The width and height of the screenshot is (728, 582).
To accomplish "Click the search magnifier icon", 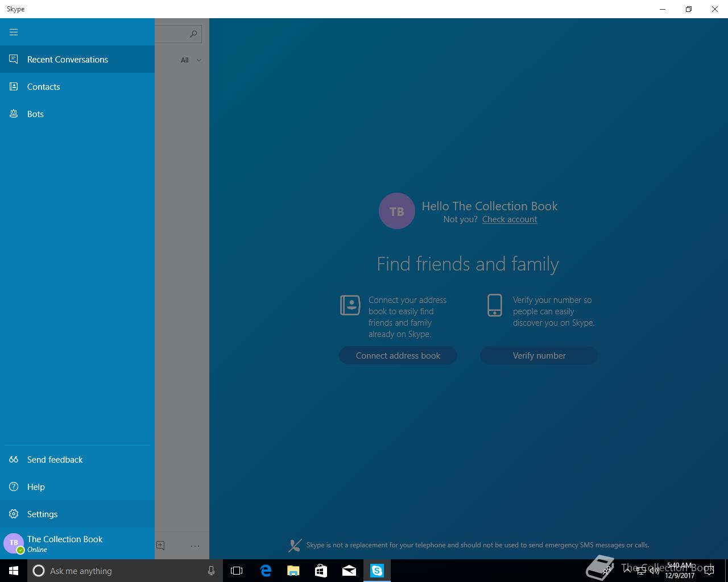I will pyautogui.click(x=193, y=34).
